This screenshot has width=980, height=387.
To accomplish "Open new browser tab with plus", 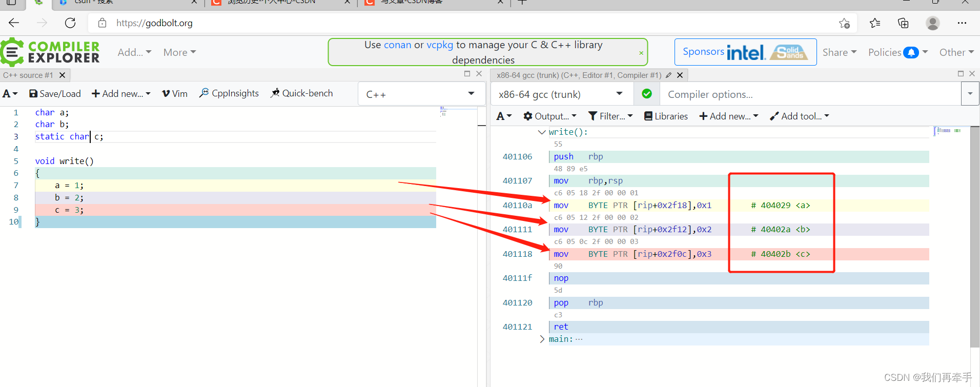I will [522, 2].
